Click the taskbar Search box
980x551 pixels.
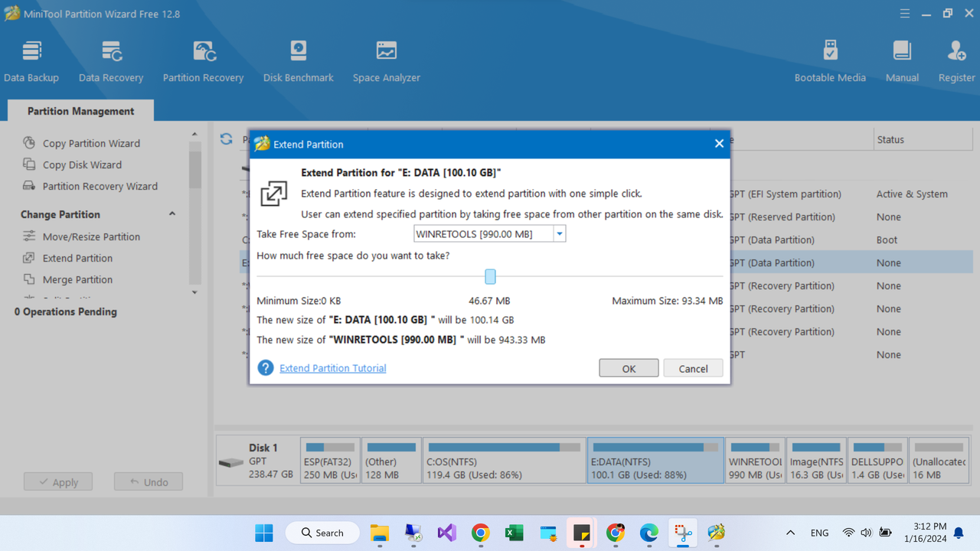[x=322, y=533]
